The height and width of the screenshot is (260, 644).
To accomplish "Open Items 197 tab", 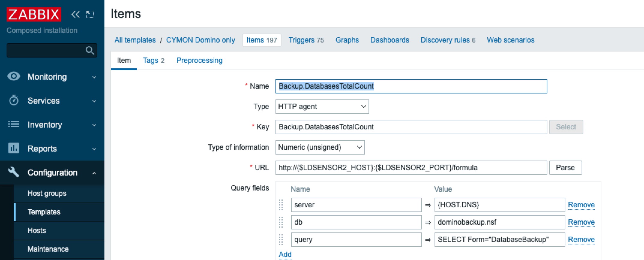I will coord(262,40).
